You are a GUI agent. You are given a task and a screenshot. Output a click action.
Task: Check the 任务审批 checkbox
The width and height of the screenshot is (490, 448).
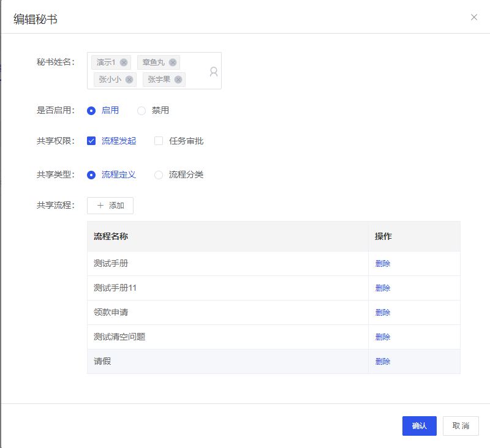tap(159, 141)
